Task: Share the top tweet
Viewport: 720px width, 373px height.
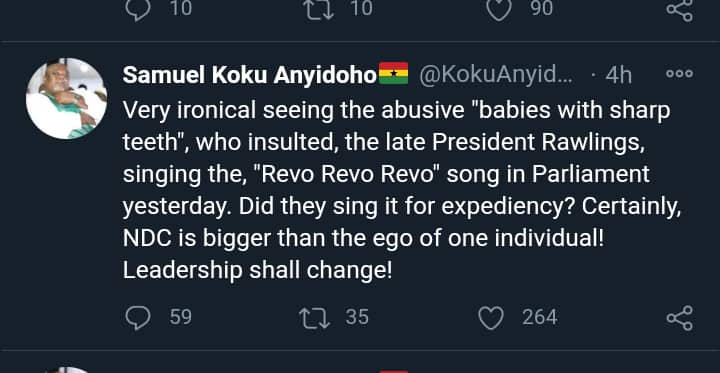Action: [x=680, y=9]
